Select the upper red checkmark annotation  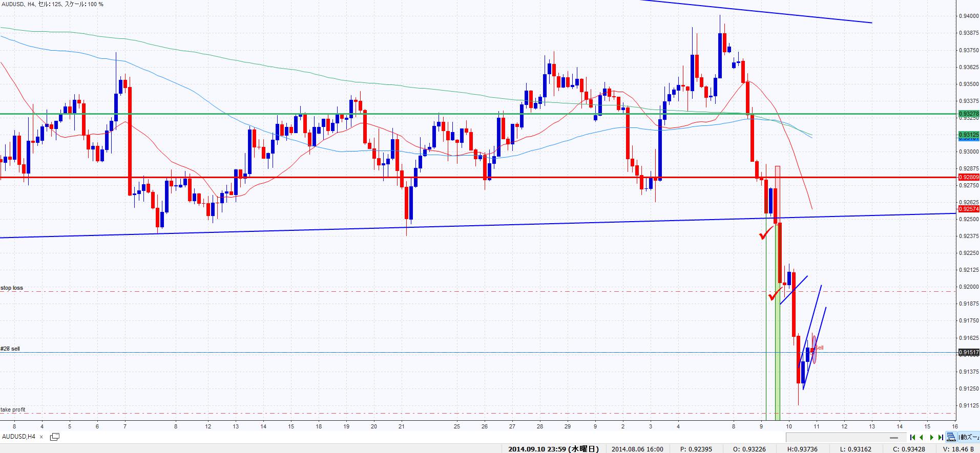(766, 234)
